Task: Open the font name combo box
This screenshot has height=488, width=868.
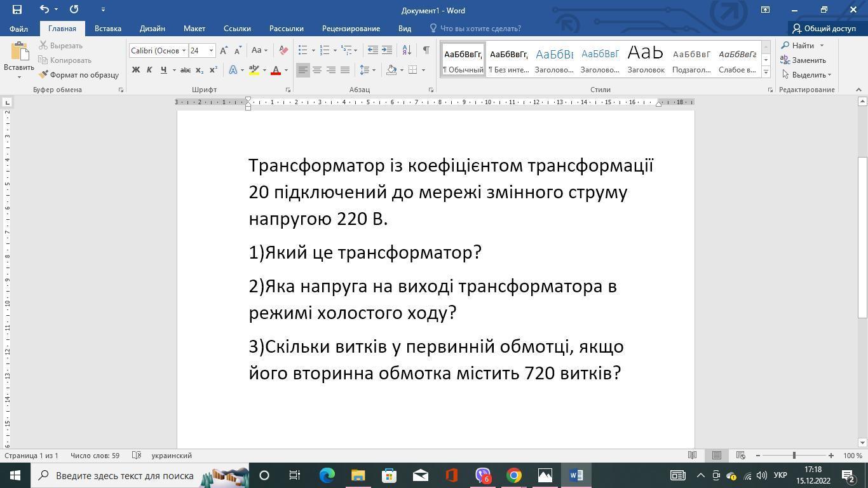Action: [x=158, y=50]
